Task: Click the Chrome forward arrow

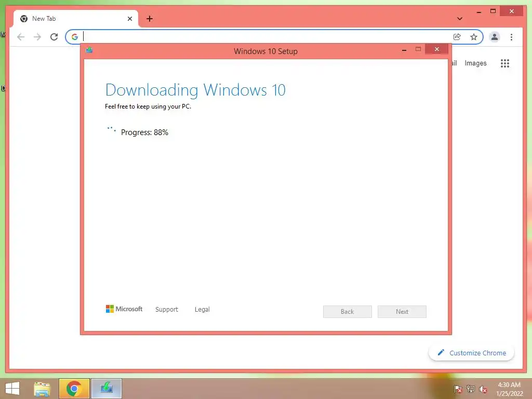Action: tap(37, 37)
